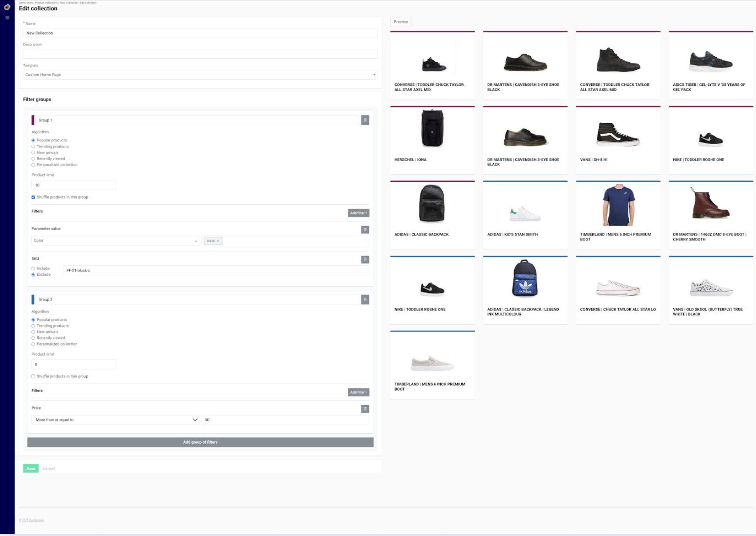Select Trending products in Group 1

click(x=33, y=146)
